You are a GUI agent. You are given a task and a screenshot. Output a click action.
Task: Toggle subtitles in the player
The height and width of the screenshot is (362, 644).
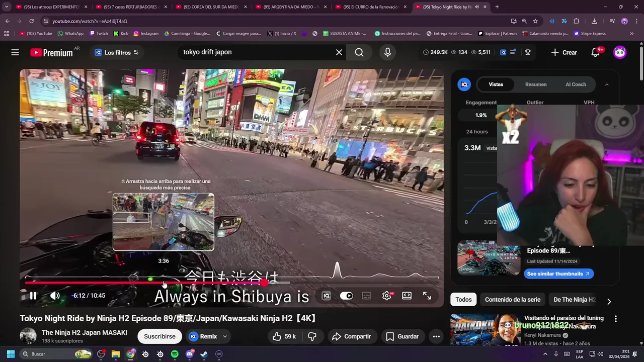click(367, 296)
